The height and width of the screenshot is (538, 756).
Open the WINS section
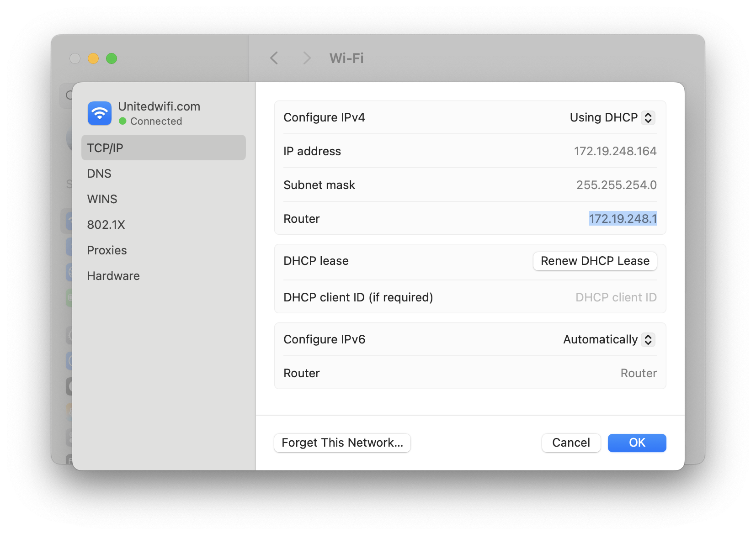(x=164, y=199)
